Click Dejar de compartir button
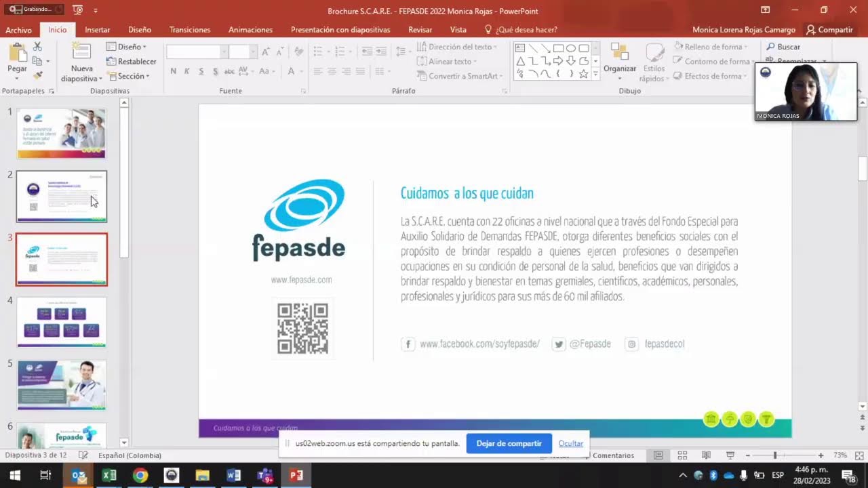This screenshot has height=488, width=868. click(x=509, y=443)
